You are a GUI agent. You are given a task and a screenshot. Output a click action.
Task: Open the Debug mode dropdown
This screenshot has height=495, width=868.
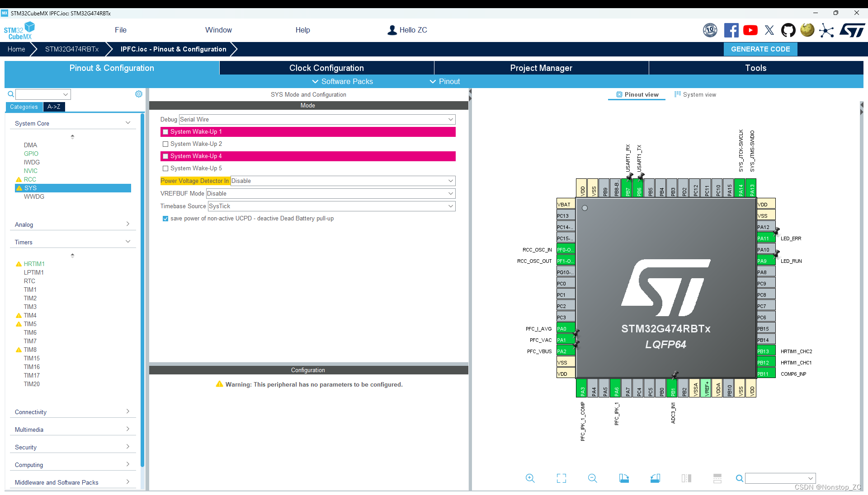450,119
